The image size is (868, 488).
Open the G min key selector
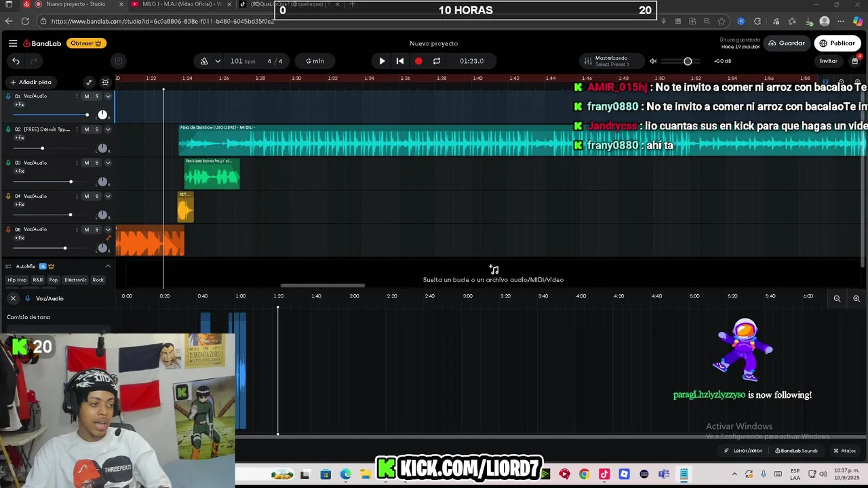click(x=315, y=61)
